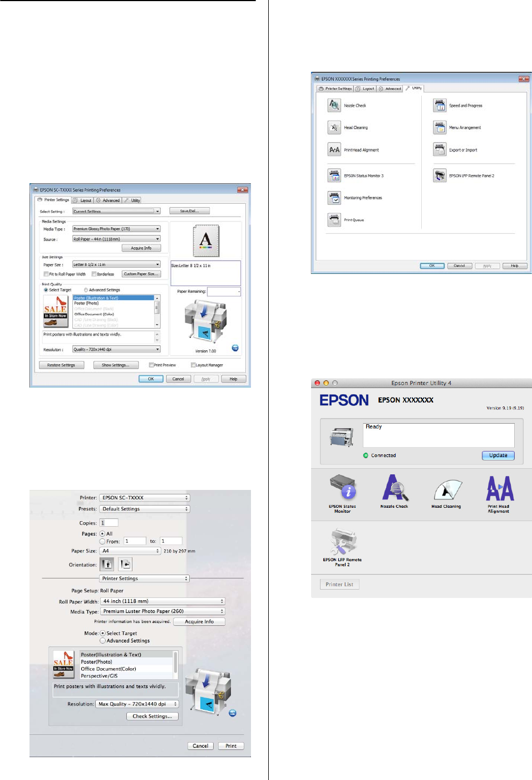
Task: Click Check Settings button
Action: coord(152,717)
